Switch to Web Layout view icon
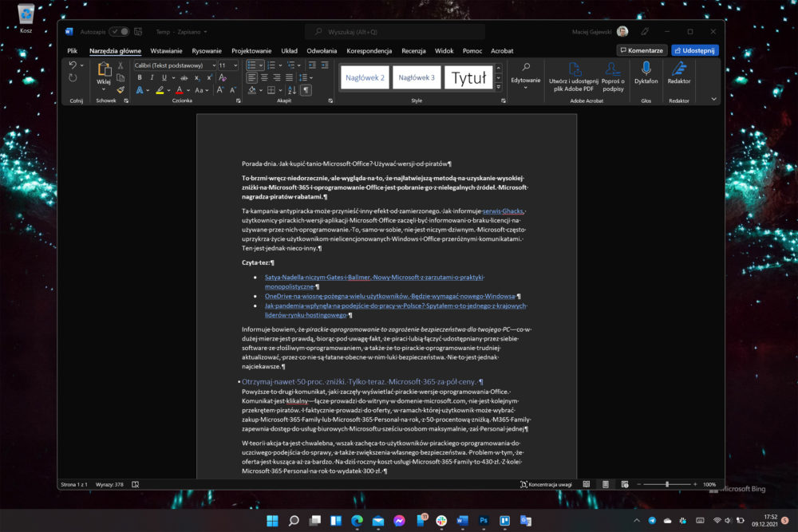This screenshot has width=798, height=532. click(x=625, y=485)
